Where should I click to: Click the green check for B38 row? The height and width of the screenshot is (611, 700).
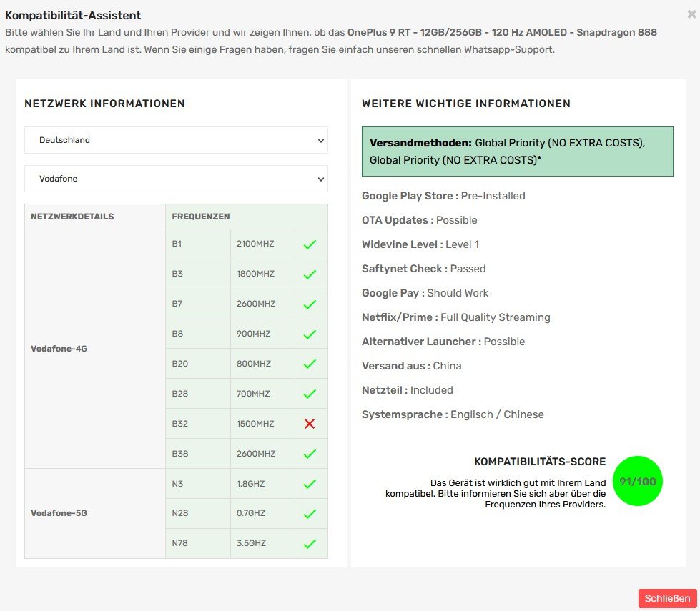pyautogui.click(x=310, y=454)
